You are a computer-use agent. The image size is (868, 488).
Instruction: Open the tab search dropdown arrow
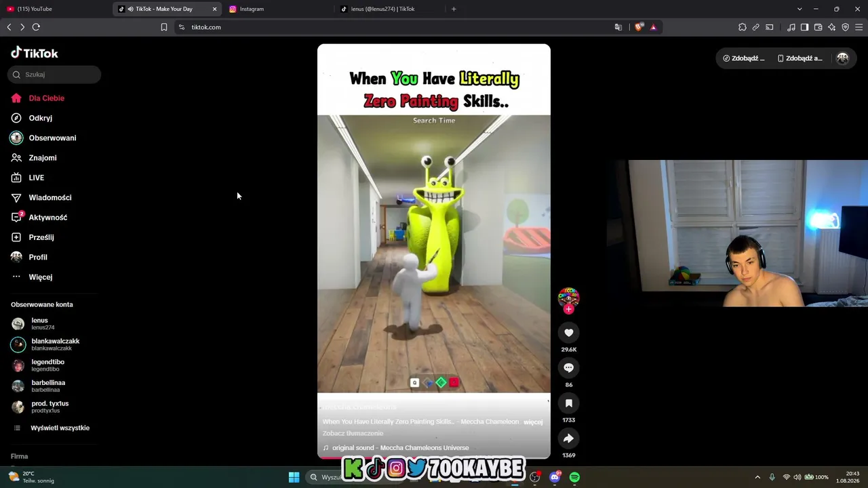pyautogui.click(x=800, y=9)
